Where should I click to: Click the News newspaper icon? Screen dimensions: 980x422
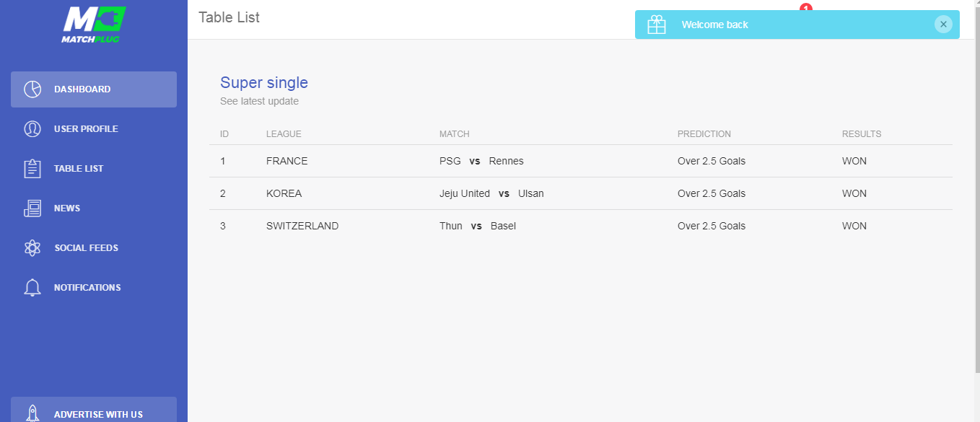32,208
